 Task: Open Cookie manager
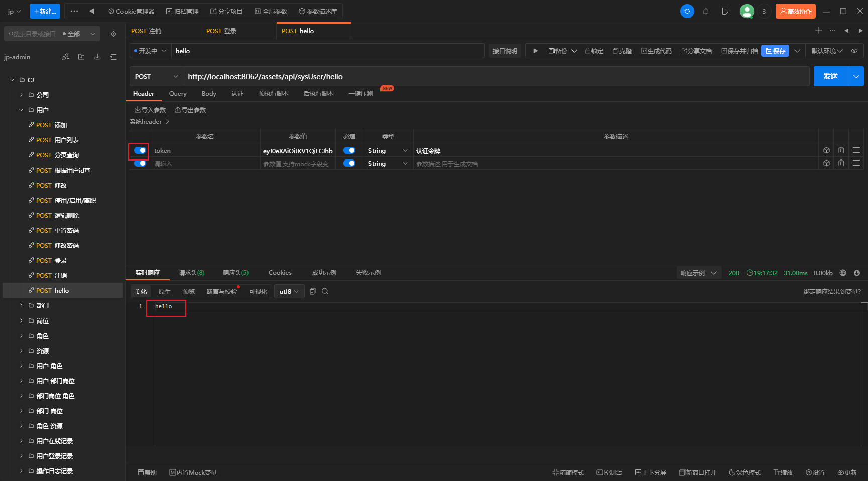[x=132, y=11]
